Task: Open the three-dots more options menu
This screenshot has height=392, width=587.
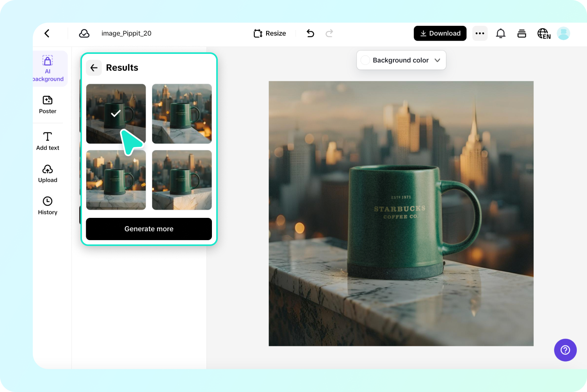Action: 480,34
